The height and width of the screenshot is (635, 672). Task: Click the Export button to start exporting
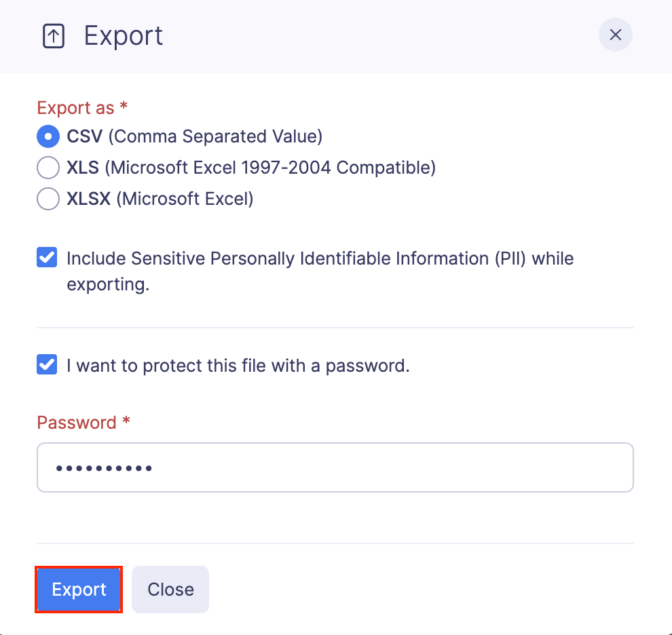point(78,589)
